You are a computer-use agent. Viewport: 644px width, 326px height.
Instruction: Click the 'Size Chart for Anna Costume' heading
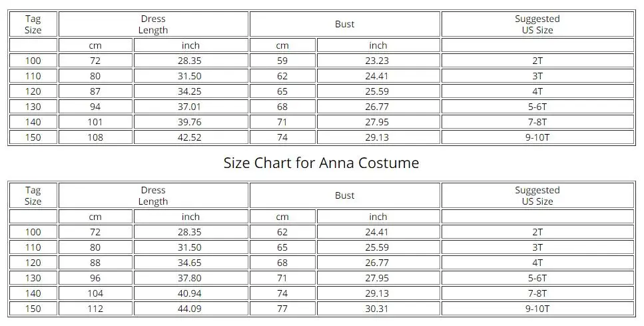[x=321, y=163]
